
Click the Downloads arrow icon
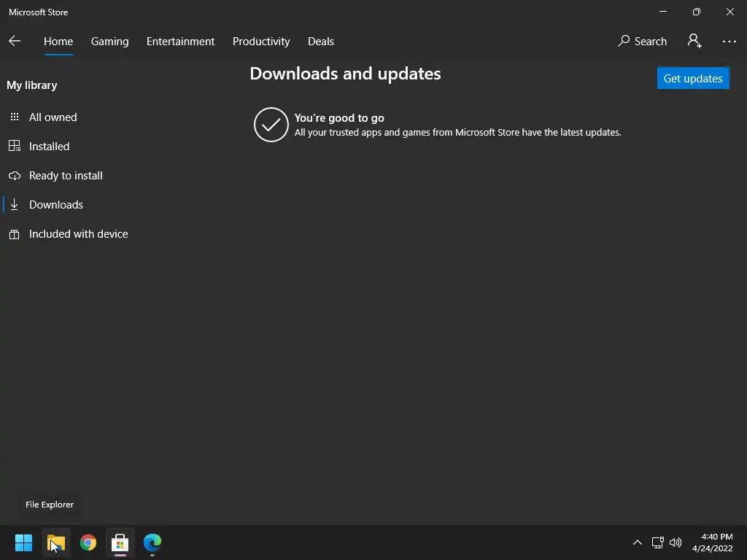(15, 204)
